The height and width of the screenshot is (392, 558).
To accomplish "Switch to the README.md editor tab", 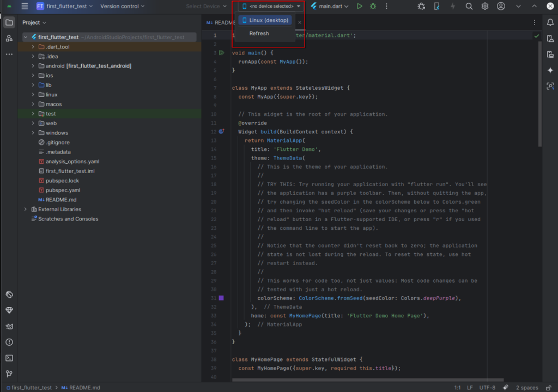I will point(220,22).
